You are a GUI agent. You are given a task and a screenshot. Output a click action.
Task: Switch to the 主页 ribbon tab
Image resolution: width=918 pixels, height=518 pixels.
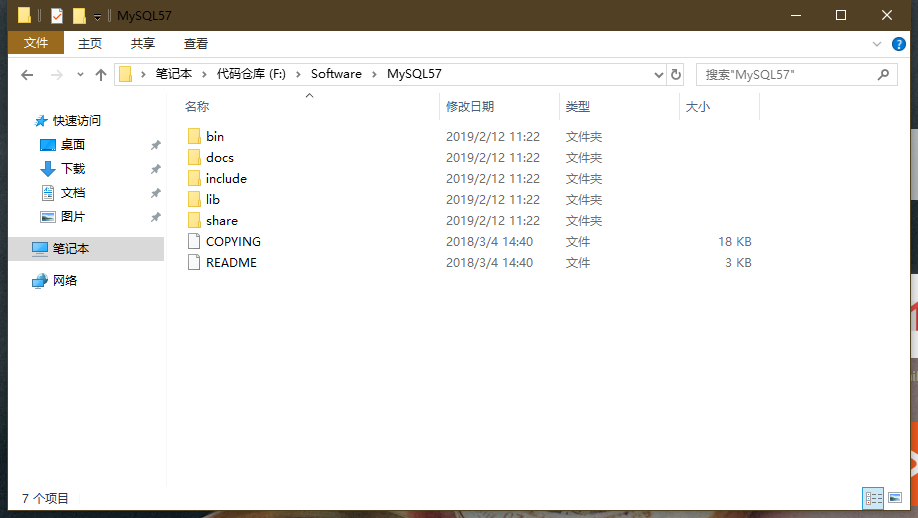(90, 43)
